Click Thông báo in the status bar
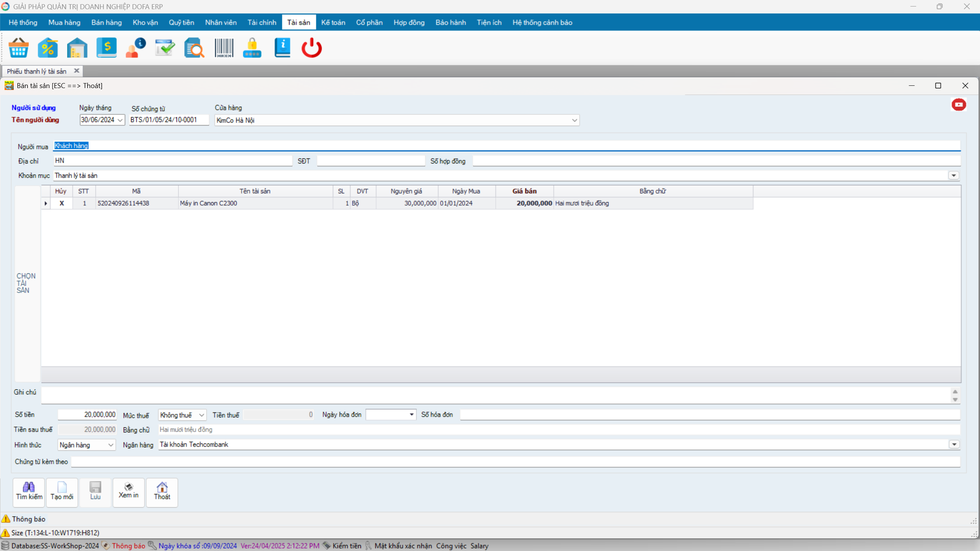 [129, 546]
